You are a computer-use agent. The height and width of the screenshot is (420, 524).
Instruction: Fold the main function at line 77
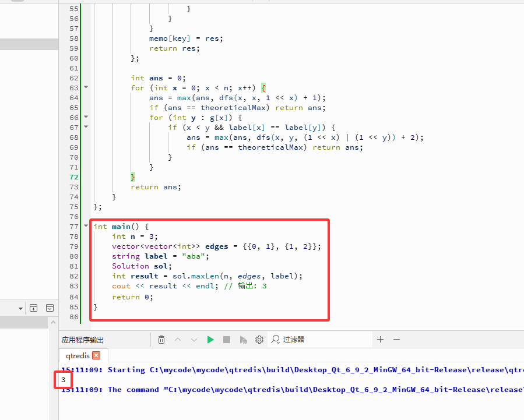tap(86, 226)
